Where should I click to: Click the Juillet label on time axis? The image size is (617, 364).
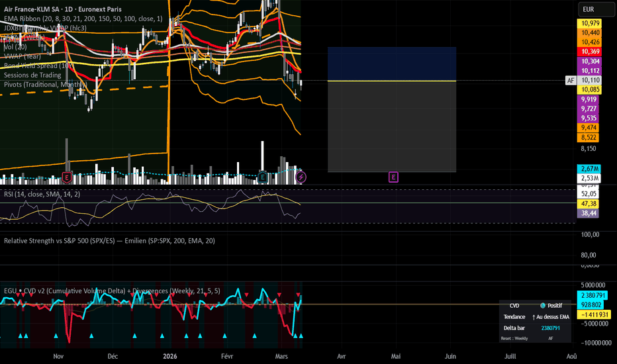point(510,356)
